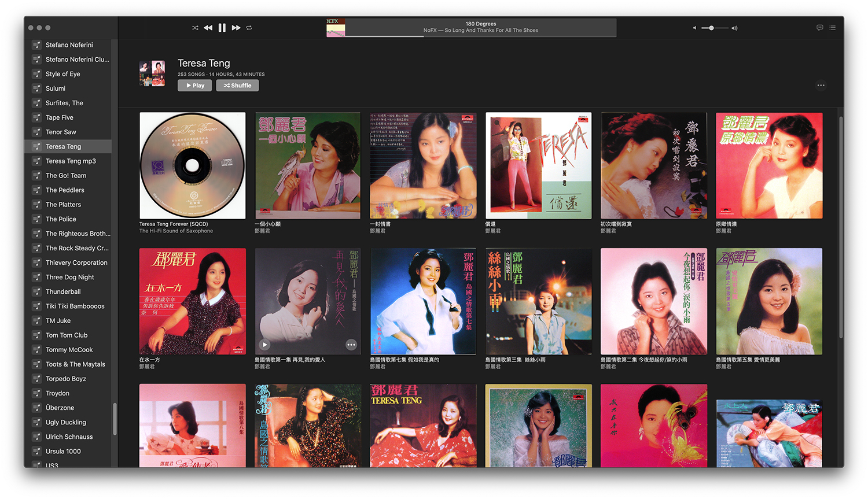Open the 一個小心願 album cover
The width and height of the screenshot is (868, 499).
point(308,165)
